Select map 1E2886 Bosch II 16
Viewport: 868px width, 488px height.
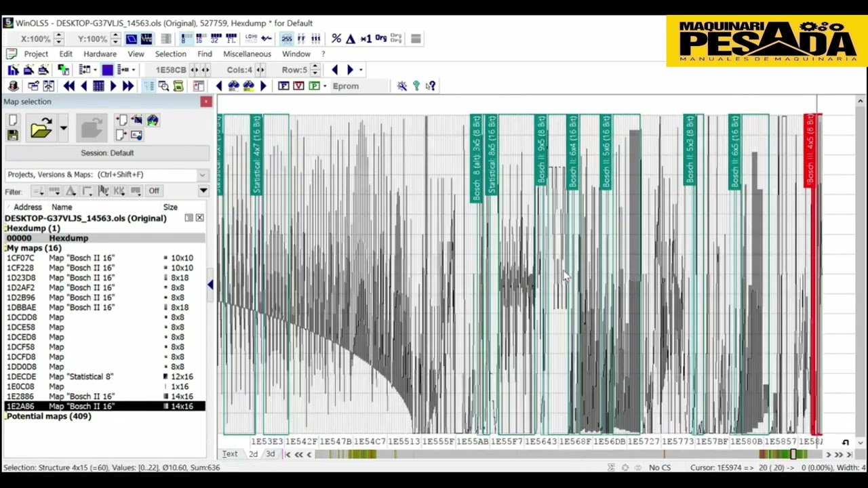pos(104,396)
